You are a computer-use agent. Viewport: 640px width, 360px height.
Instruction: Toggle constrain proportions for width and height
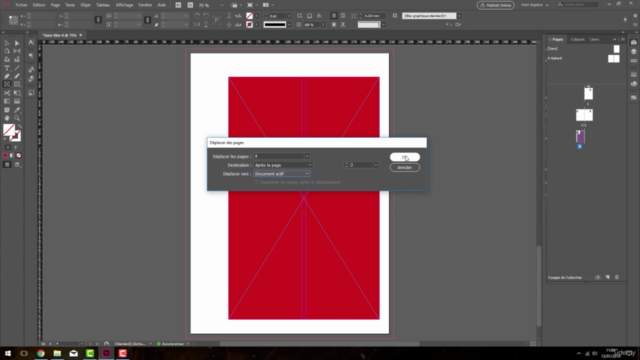[x=98, y=20]
